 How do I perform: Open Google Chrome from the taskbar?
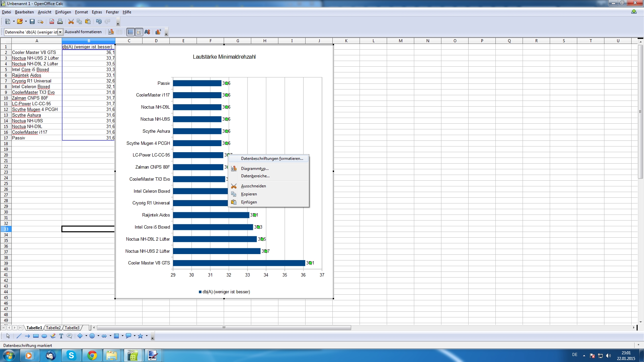(92, 355)
